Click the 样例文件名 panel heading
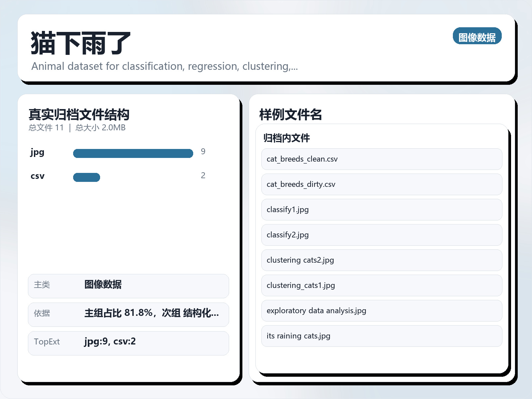Image resolution: width=532 pixels, height=399 pixels. (x=290, y=115)
